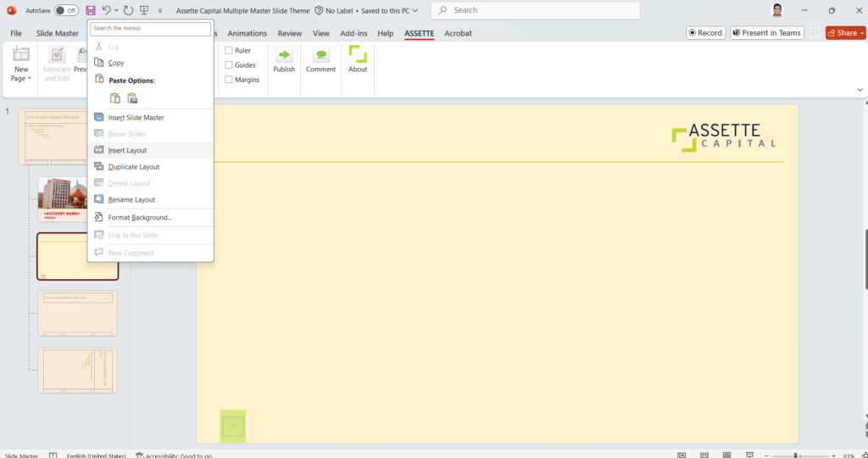Enable the Margins checkbox

point(229,80)
